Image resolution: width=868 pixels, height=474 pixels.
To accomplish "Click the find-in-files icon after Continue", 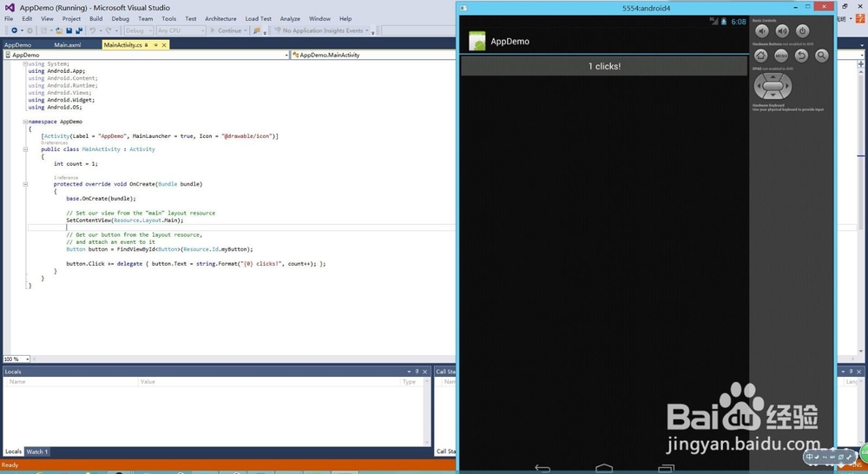I will point(257,30).
